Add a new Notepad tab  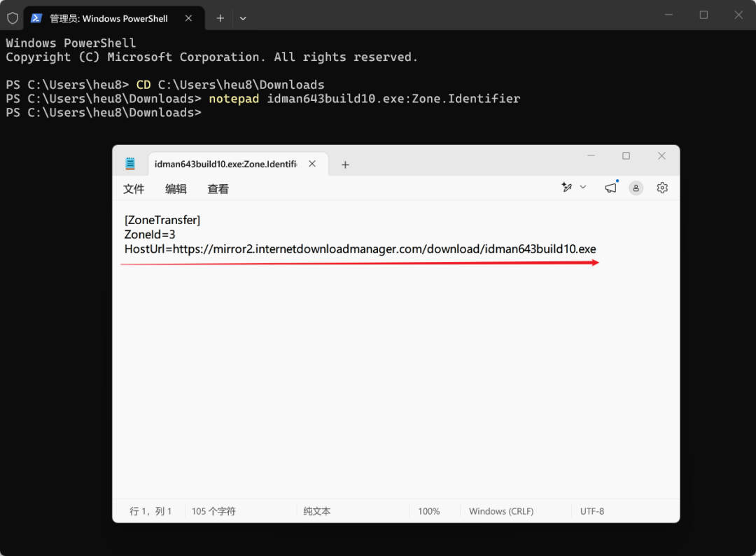click(x=345, y=165)
